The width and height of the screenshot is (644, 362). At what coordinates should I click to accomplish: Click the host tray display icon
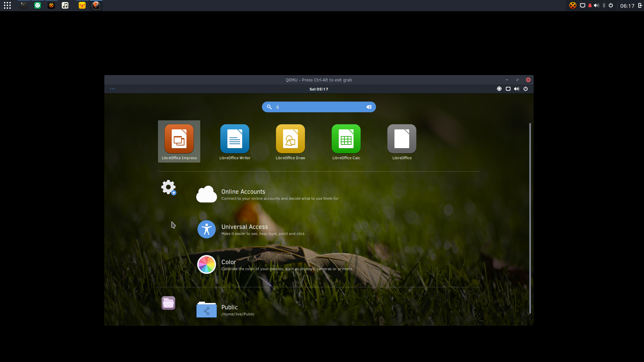click(583, 5)
